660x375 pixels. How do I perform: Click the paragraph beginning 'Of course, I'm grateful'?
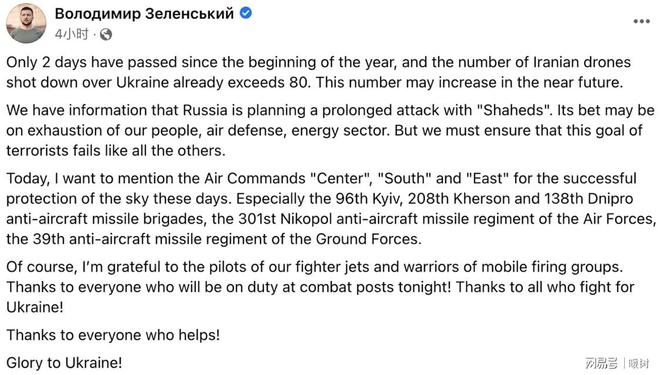320,287
